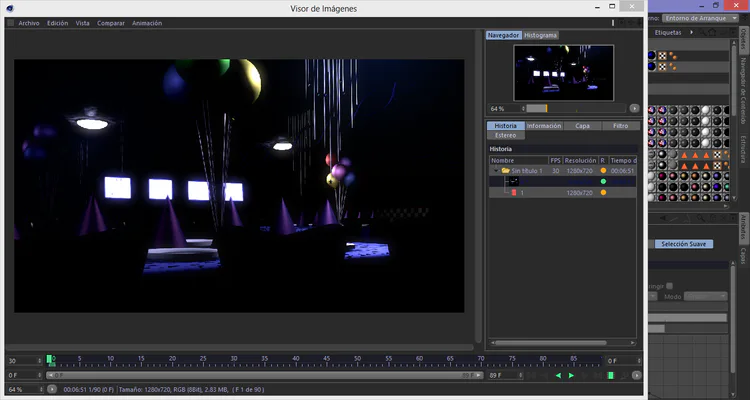Image resolution: width=750 pixels, height=400 pixels.
Task: Open the Capa tab
Action: [x=582, y=126]
